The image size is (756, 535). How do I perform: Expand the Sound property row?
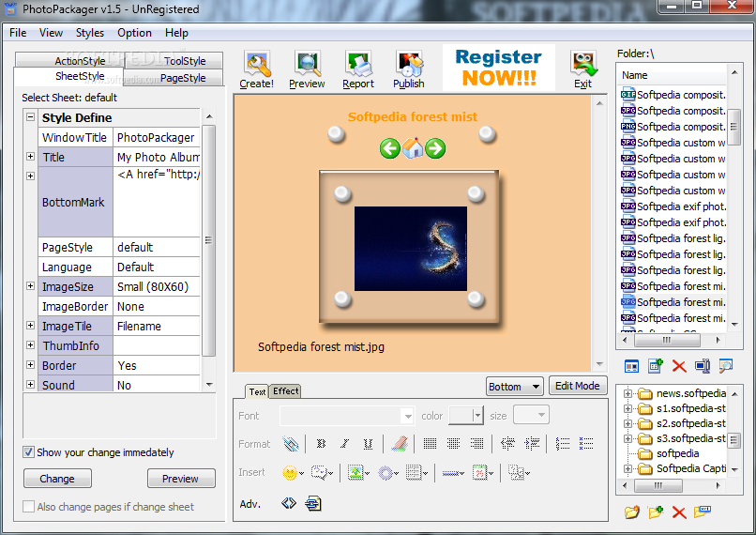[30, 384]
